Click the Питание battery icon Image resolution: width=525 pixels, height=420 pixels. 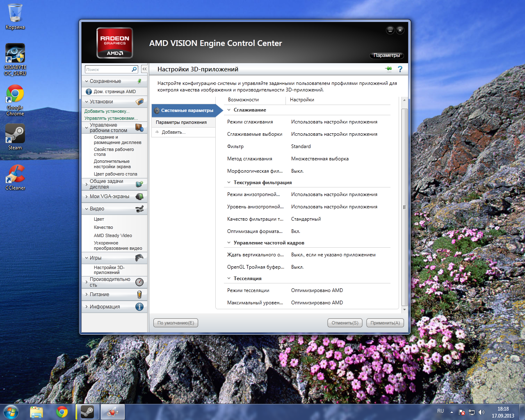139,294
